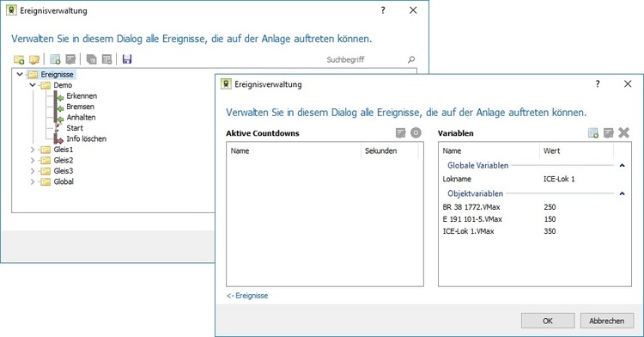
Task: Add a new event group folder
Action: 19,59
